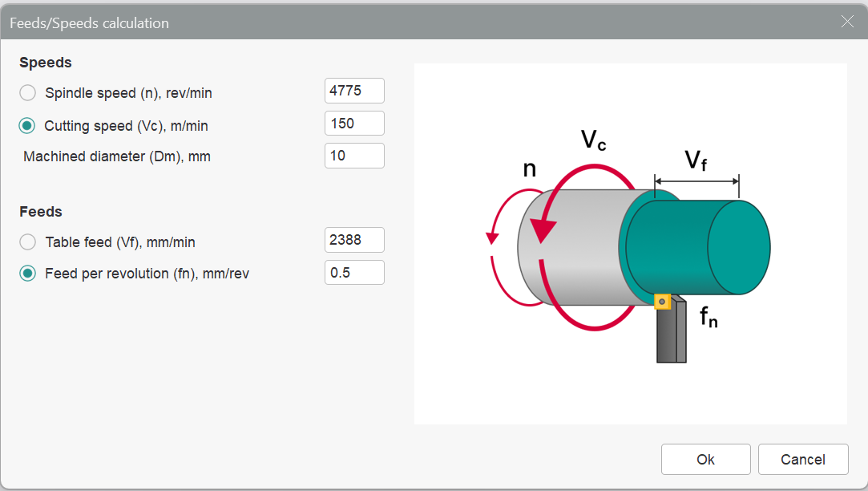Viewport: 868px width, 491px height.
Task: Click the machined diameter field showing 10
Action: tap(354, 156)
